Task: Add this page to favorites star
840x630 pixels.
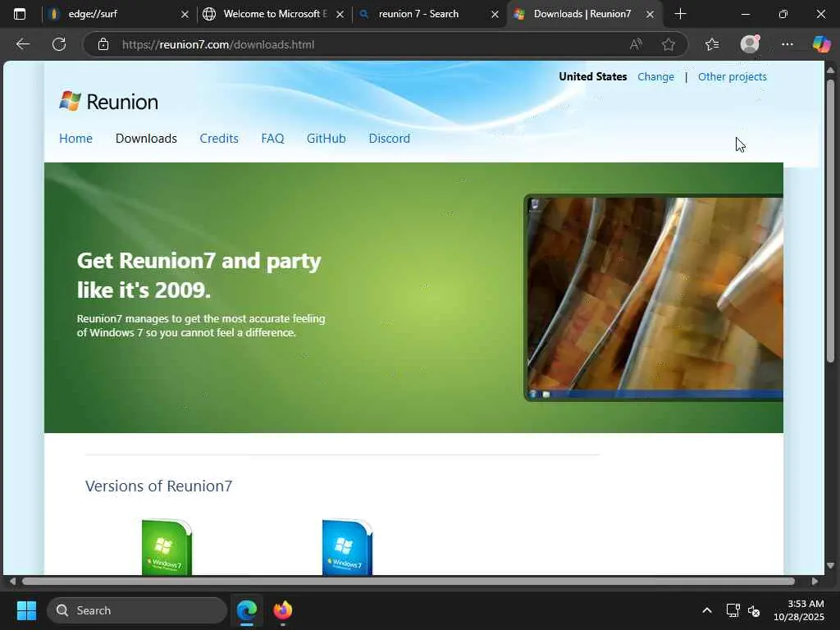Action: [668, 44]
